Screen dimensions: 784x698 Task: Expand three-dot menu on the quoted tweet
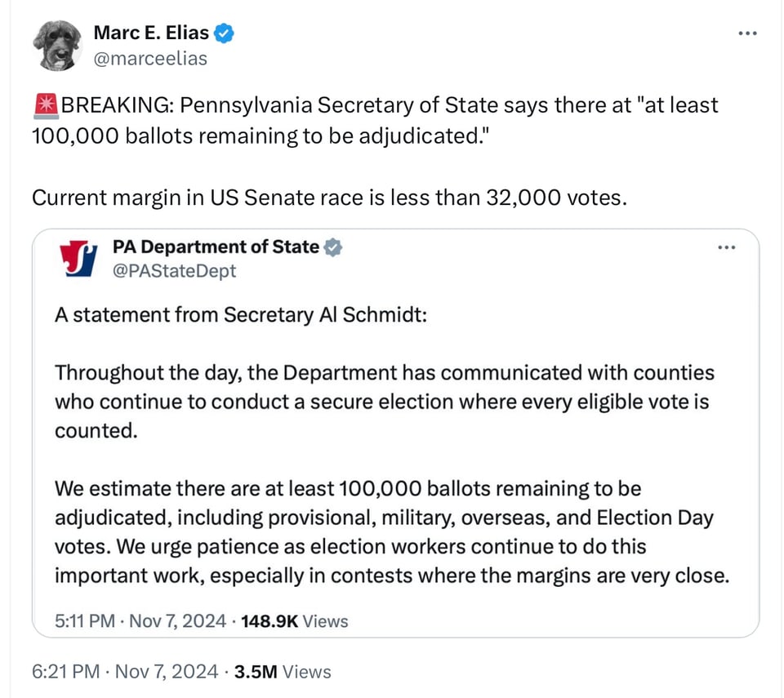725,247
